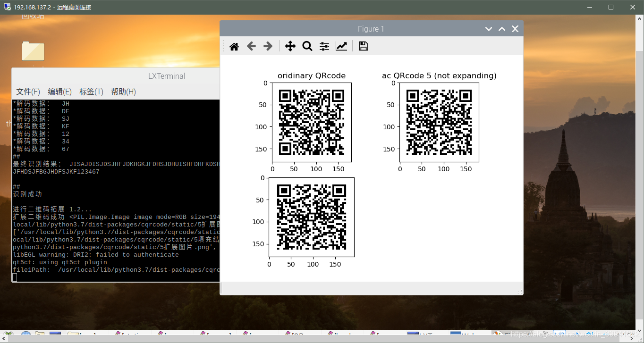The height and width of the screenshot is (343, 644).
Task: Minimize the remote desktop connection window
Action: click(589, 7)
